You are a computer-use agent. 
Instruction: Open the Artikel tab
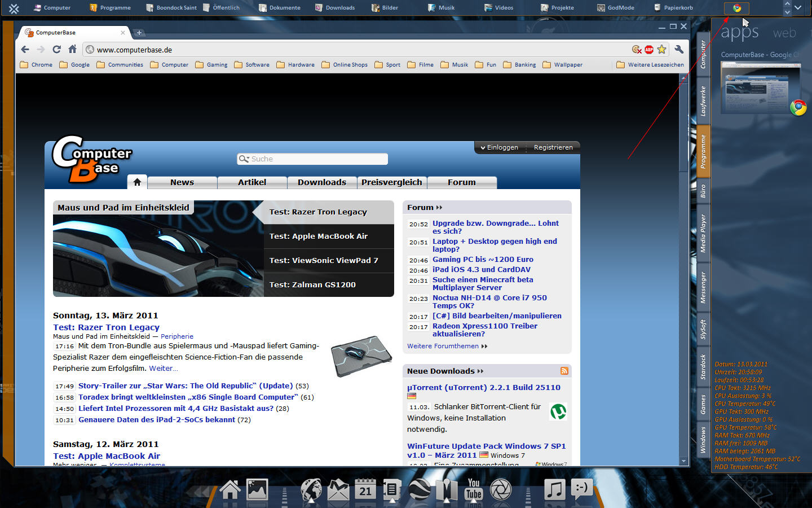coord(252,182)
